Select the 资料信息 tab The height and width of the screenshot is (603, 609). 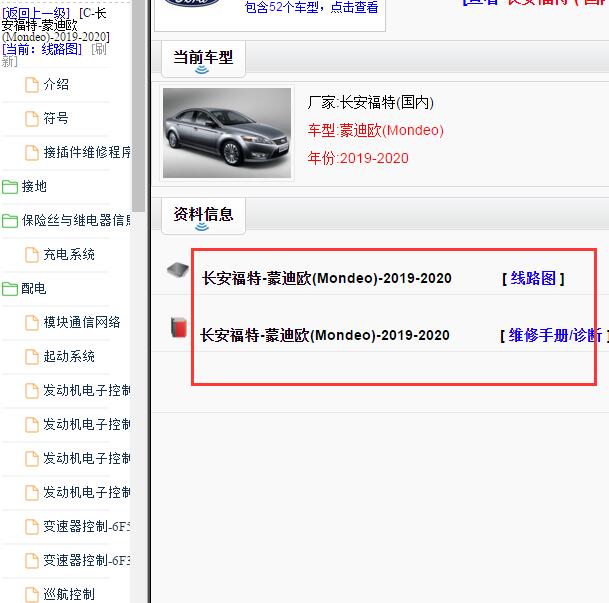(203, 216)
